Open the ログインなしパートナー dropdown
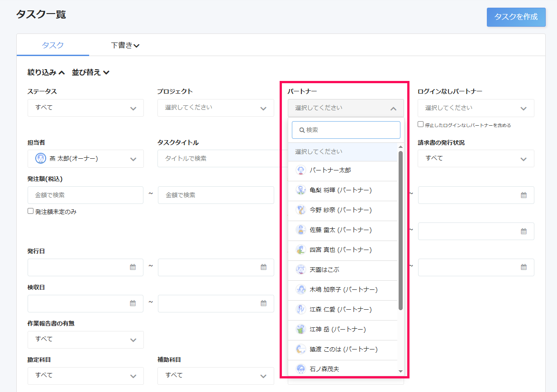This screenshot has height=392, width=557. pyautogui.click(x=476, y=108)
